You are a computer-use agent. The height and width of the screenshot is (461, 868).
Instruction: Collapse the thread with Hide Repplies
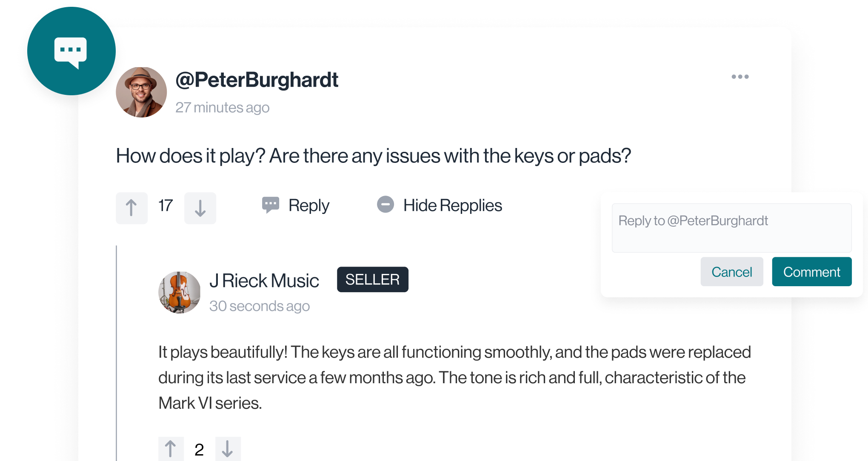pyautogui.click(x=440, y=205)
